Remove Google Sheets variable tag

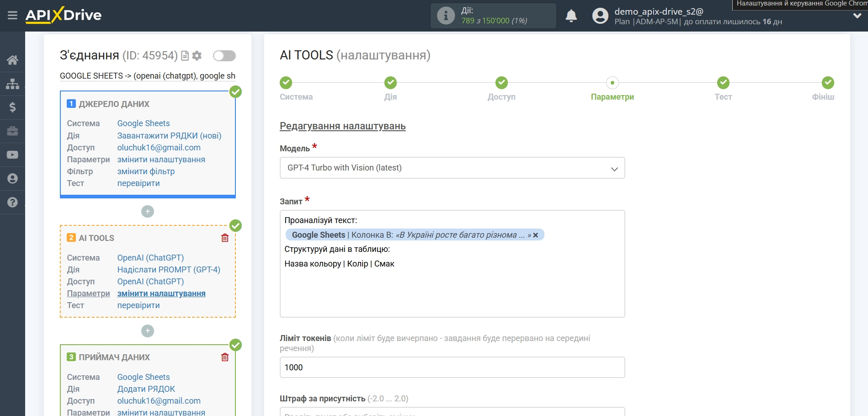[x=536, y=235]
